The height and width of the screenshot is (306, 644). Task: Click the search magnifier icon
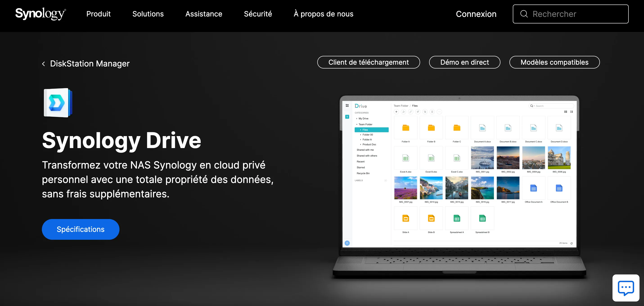(524, 14)
